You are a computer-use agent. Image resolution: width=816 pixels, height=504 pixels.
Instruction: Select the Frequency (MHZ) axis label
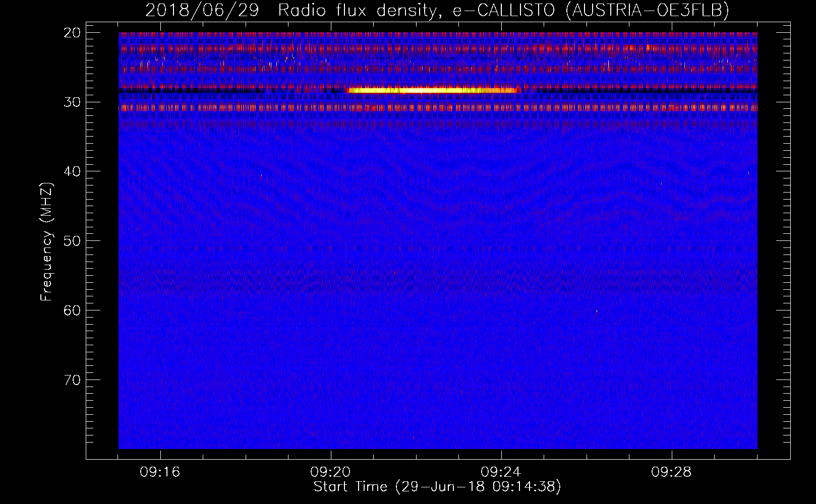click(46, 242)
